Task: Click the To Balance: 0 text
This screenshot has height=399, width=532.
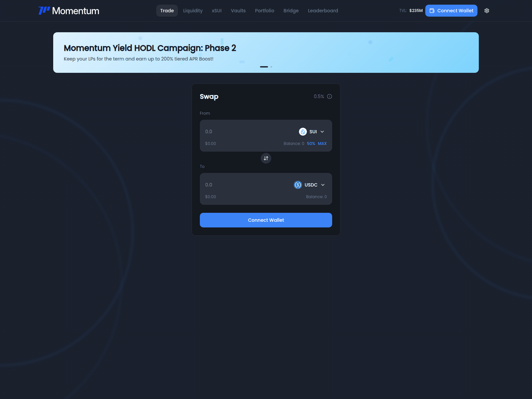Action: pyautogui.click(x=317, y=197)
